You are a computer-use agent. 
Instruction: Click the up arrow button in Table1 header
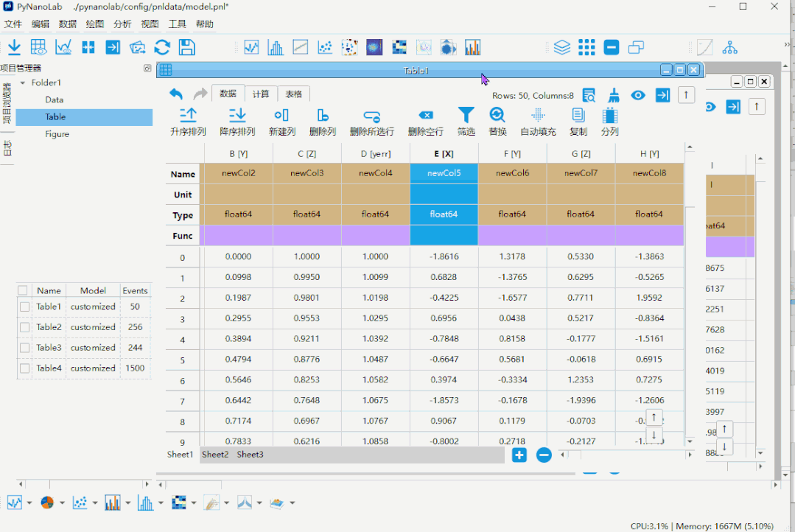pyautogui.click(x=686, y=95)
